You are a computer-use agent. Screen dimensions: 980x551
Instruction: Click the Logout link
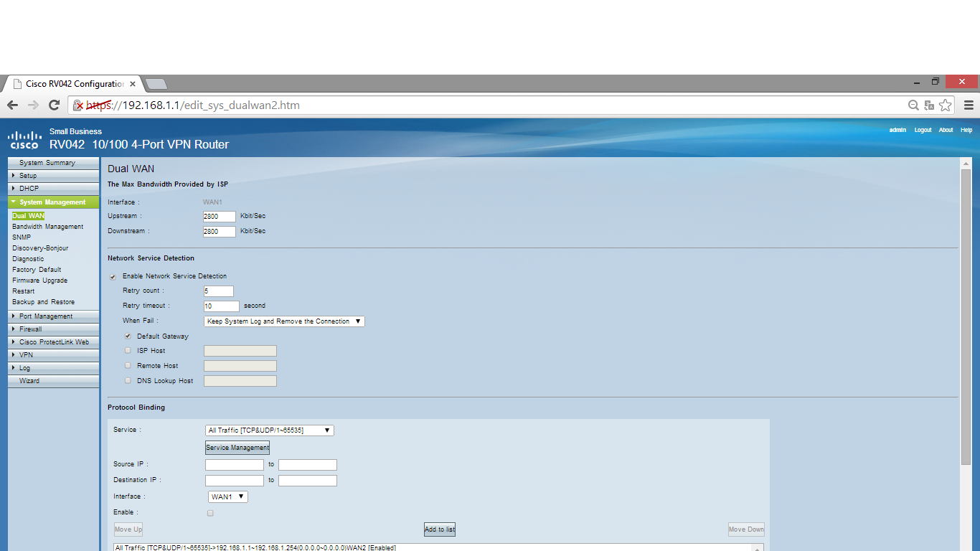point(923,130)
